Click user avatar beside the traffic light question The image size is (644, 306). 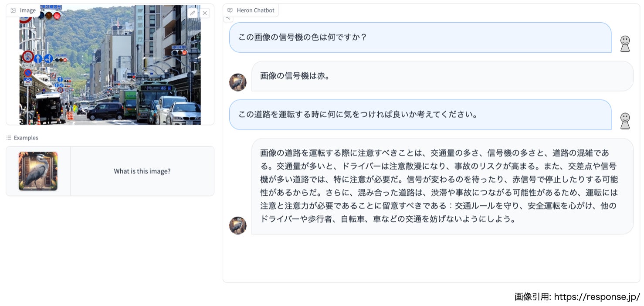pyautogui.click(x=625, y=44)
